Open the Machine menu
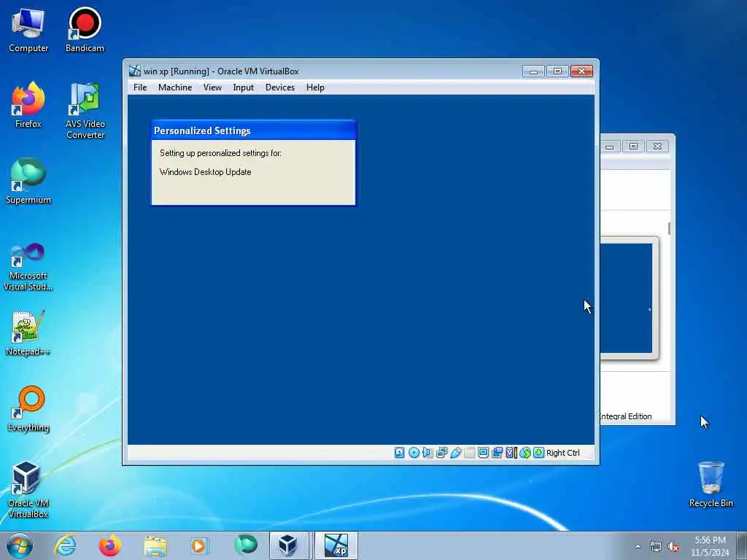Screen dimensions: 747x560 point(175,87)
